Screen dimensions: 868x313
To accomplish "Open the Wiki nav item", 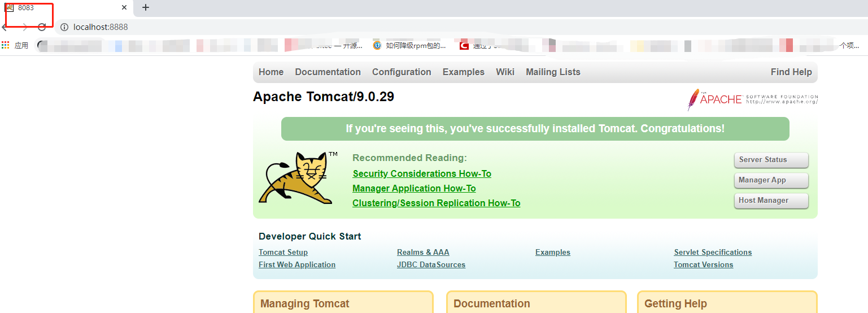I will pyautogui.click(x=505, y=72).
